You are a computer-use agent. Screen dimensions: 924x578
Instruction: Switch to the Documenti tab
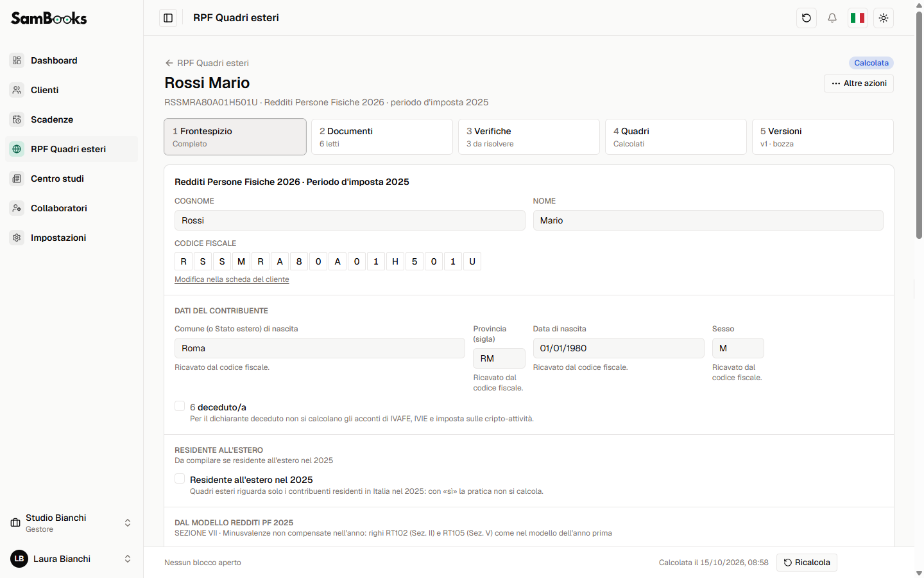[382, 137]
